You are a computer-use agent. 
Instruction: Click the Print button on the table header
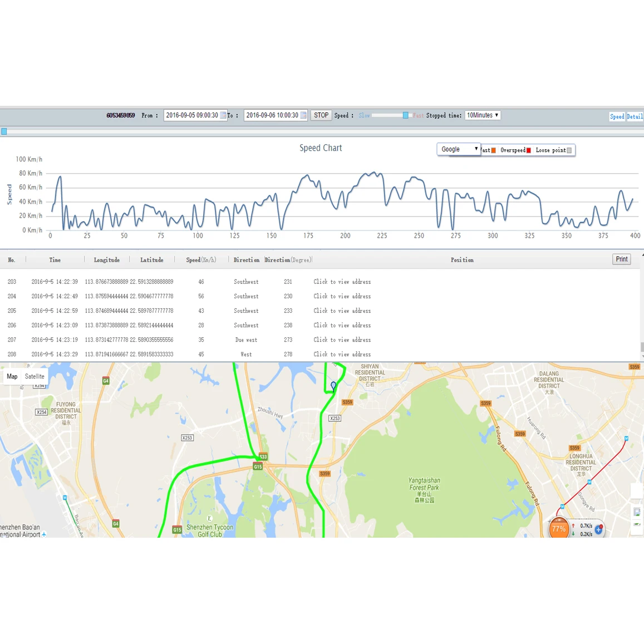[x=621, y=259]
